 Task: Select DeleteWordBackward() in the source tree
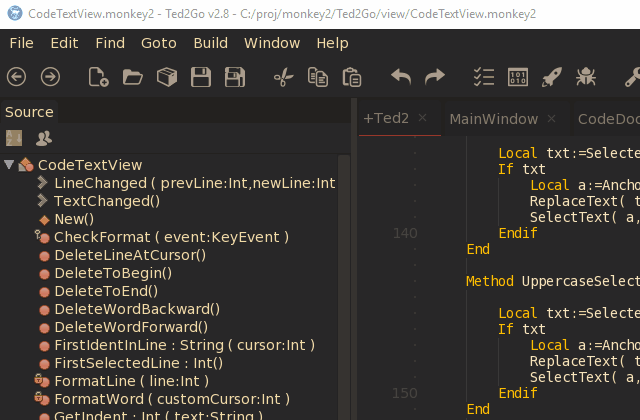(136, 309)
